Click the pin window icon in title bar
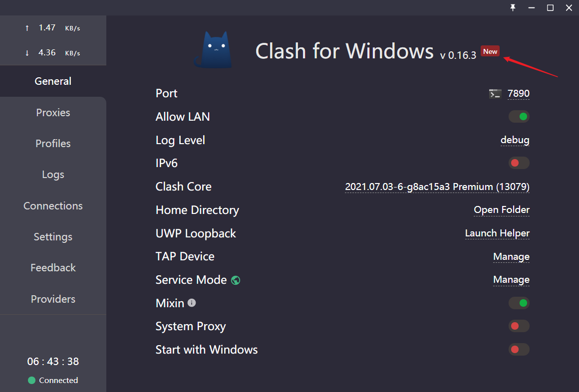This screenshot has height=392, width=579. (x=513, y=7)
